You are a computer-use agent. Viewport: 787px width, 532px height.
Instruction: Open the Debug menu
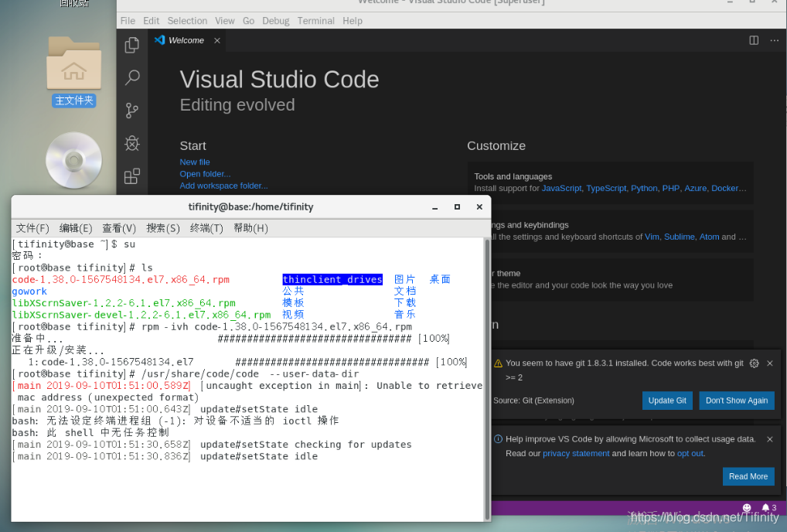(x=275, y=21)
